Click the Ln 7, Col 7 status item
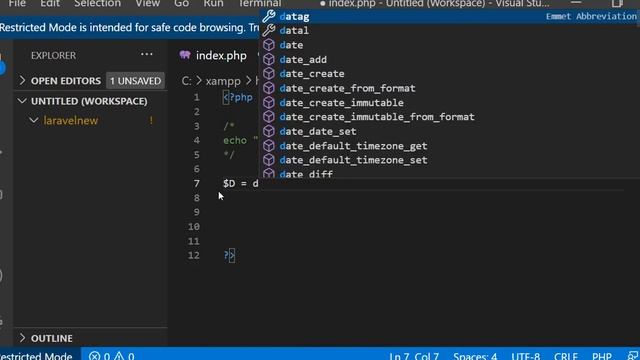Image resolution: width=640 pixels, height=360 pixels. [x=414, y=356]
